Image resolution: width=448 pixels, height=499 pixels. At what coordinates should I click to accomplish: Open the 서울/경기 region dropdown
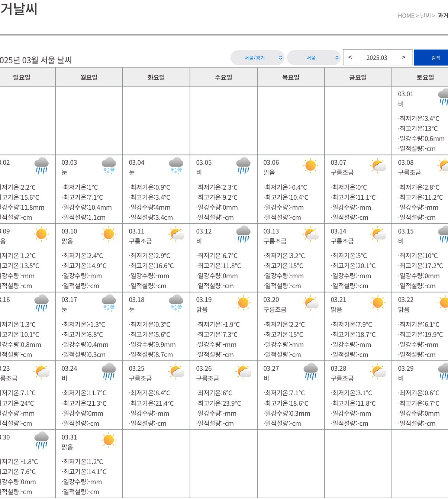click(x=257, y=58)
